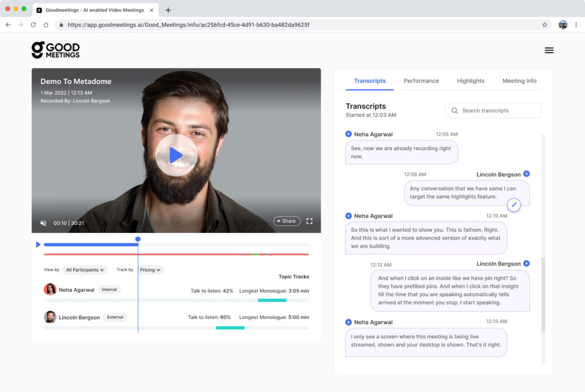
Task: Go to the Meeting Info tab
Action: pos(519,81)
